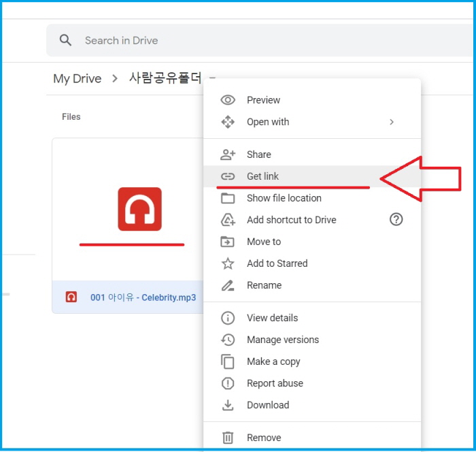
Task: Open My Drive breadcrumb
Action: point(77,79)
